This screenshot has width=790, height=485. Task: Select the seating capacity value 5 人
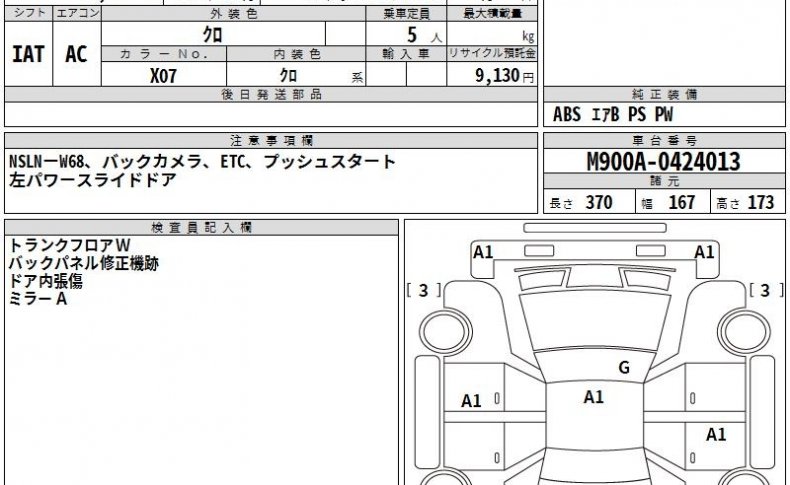click(x=424, y=35)
